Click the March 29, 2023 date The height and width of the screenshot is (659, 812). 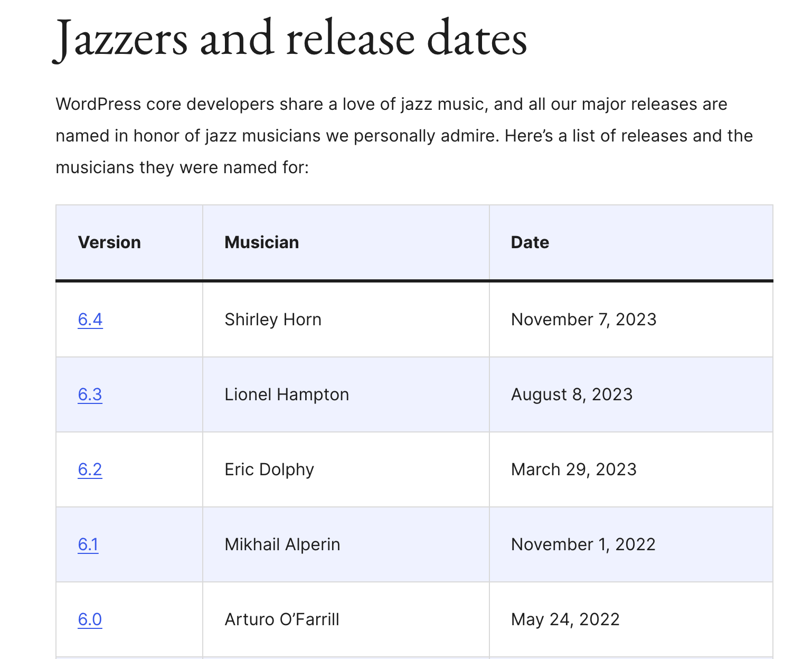click(574, 469)
